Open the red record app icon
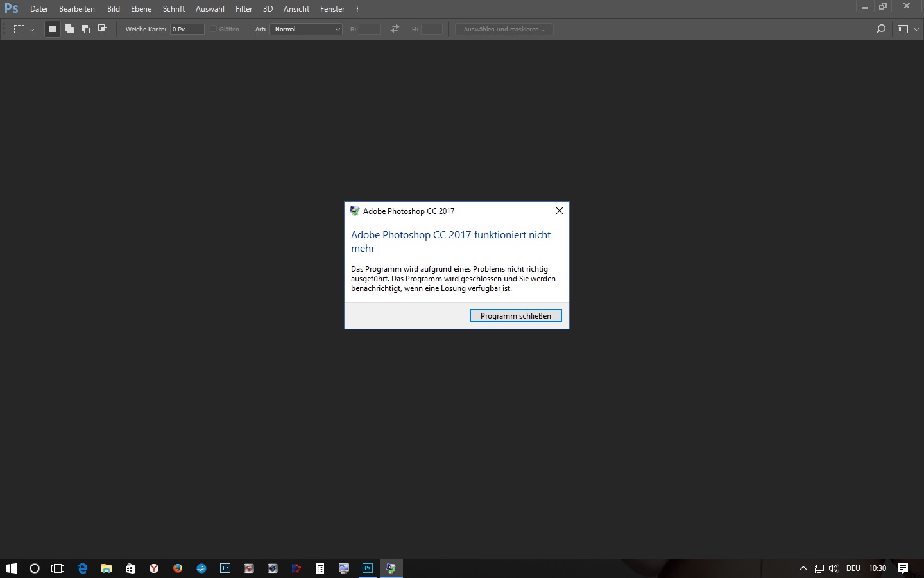Image resolution: width=924 pixels, height=578 pixels. 249,568
